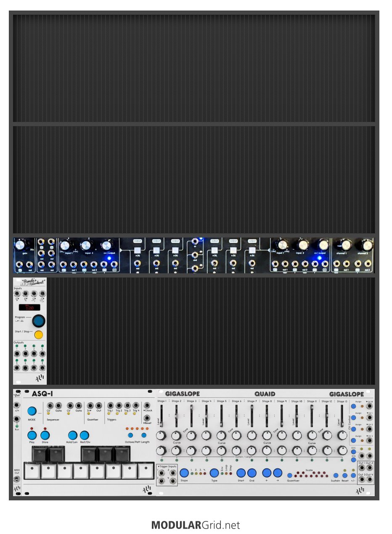Click the Quantiser Out jack on ASQ-1
This screenshot has width=392, height=534.
point(99,405)
